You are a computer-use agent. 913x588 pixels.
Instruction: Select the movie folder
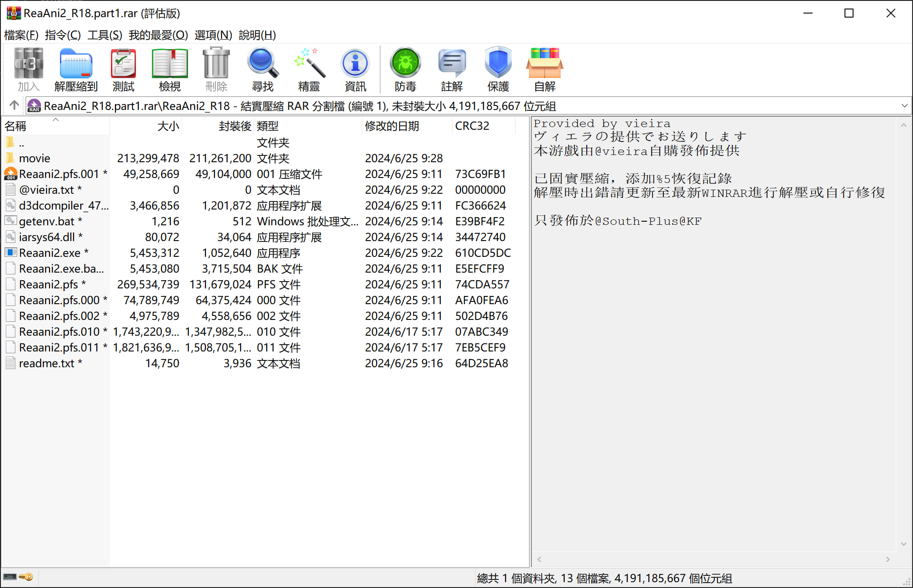[x=34, y=158]
